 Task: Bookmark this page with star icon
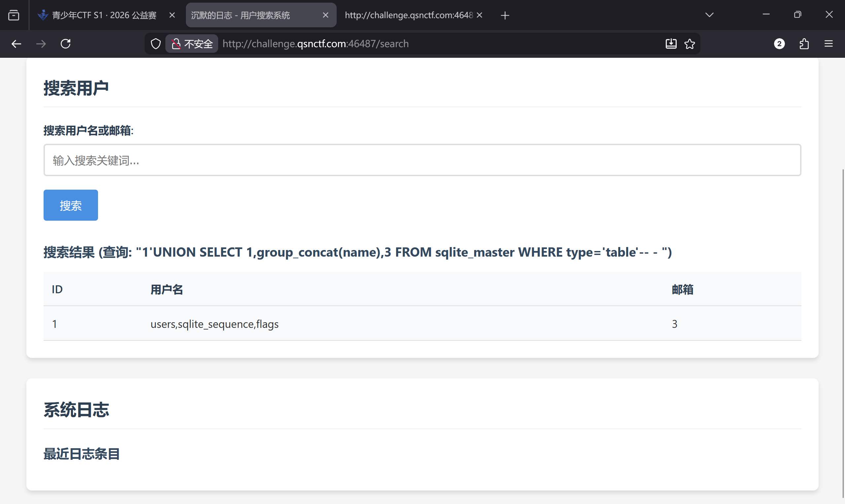(x=690, y=44)
